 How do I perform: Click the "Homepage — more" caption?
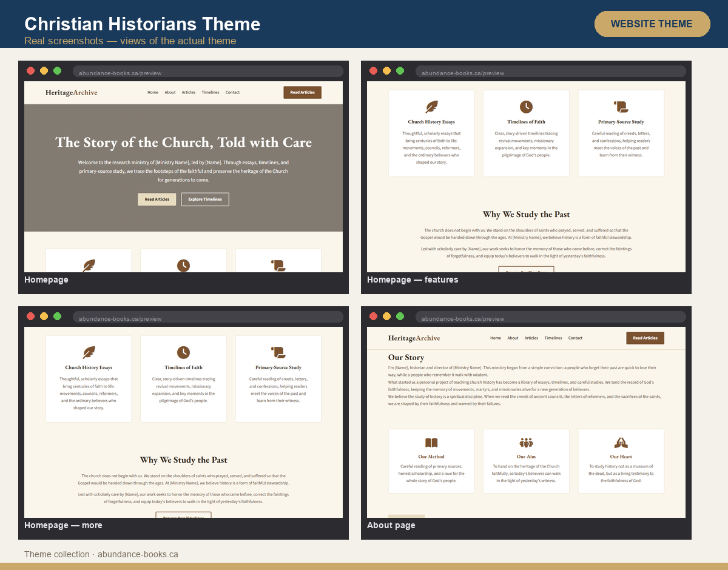tap(63, 525)
